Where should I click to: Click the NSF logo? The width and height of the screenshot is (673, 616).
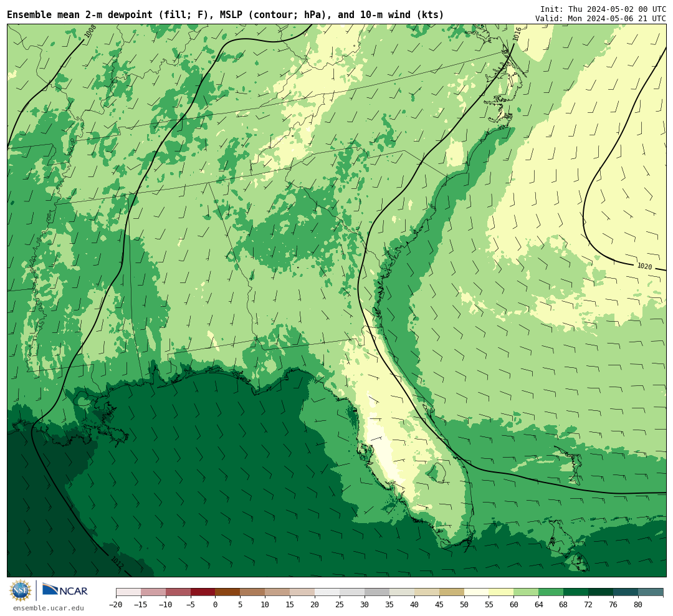(x=21, y=590)
